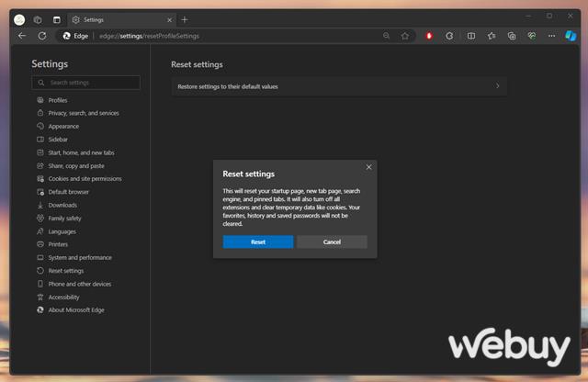Open Profiles settings

click(58, 100)
